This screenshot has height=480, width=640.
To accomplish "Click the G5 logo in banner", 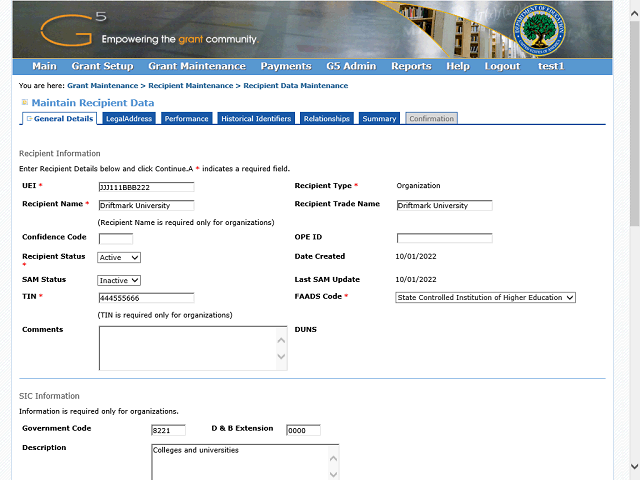I will (x=73, y=29).
